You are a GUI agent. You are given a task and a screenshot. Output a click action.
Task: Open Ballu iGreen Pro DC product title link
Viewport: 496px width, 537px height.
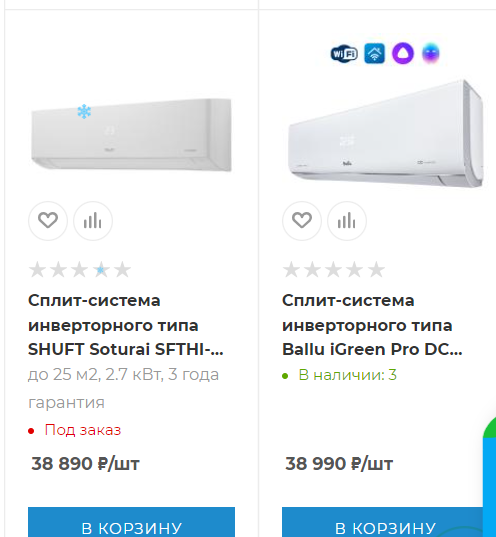click(372, 325)
